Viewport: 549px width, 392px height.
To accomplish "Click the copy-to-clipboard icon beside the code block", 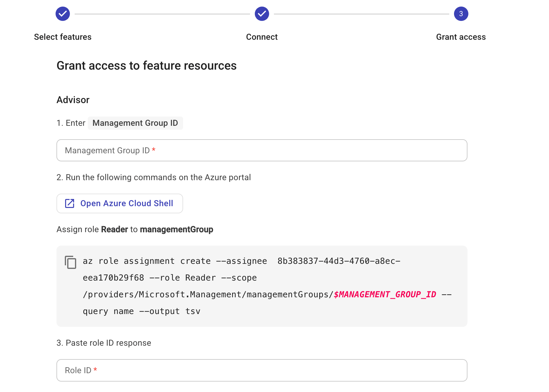I will click(70, 263).
